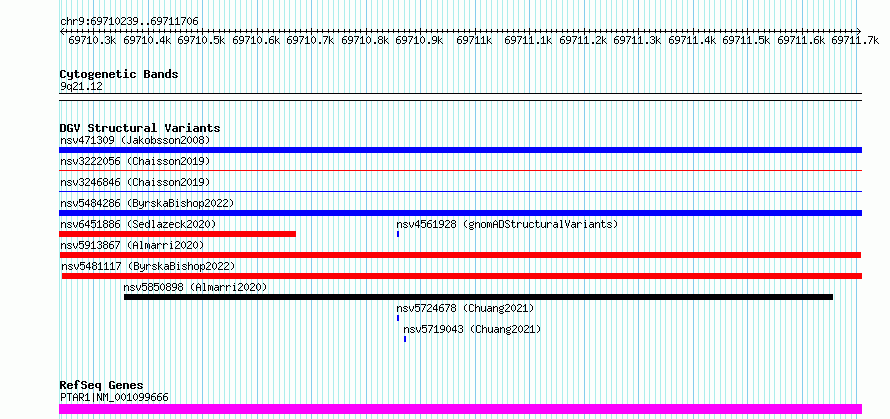Click ruler tick label 69710.3k
Image resolution: width=890 pixels, height=419 pixels.
[93, 40]
